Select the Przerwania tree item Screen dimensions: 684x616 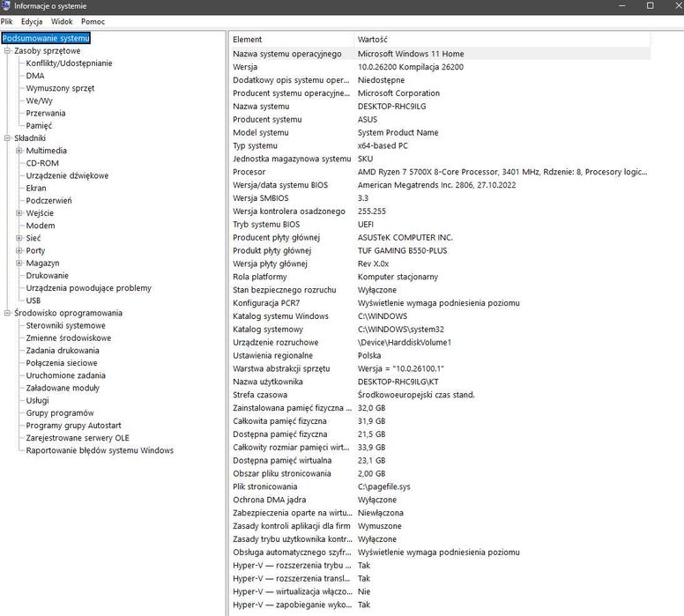[x=45, y=113]
